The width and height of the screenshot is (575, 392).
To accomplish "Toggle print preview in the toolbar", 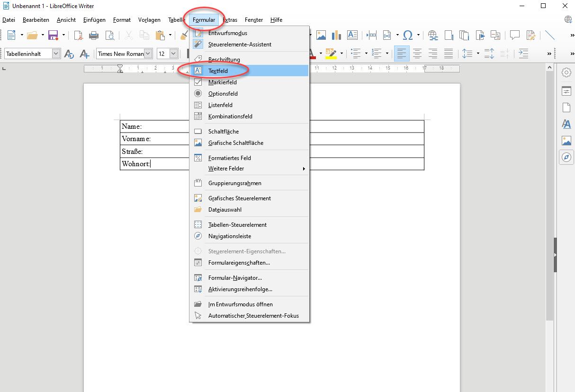I will 109,35.
